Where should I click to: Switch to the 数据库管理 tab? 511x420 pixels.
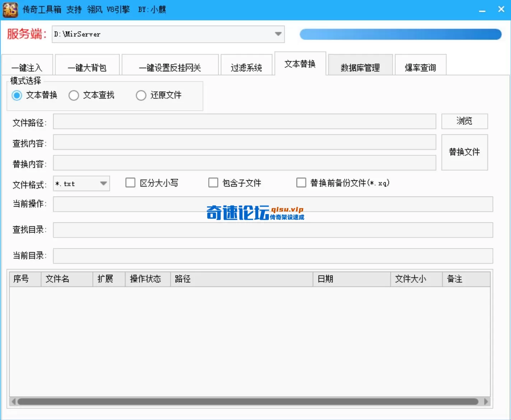(360, 67)
